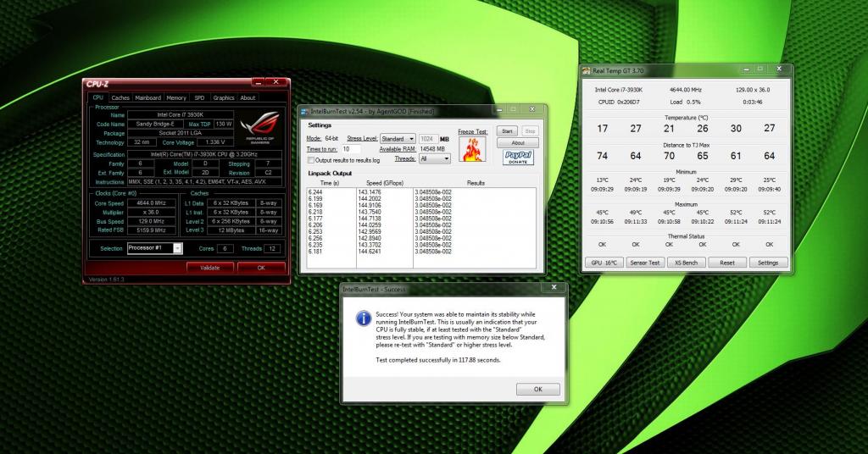The height and width of the screenshot is (454, 868).
Task: Click OK in the IntelBurnTest Success dialog
Action: 538,390
